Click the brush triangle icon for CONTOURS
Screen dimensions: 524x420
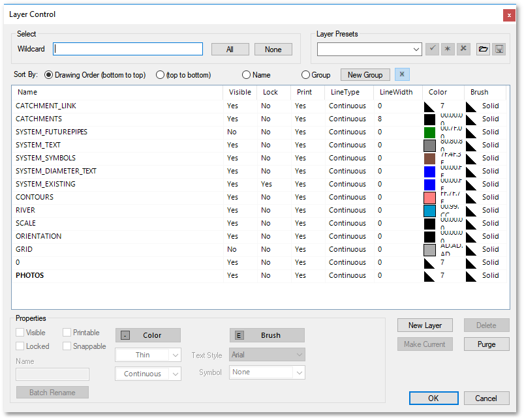click(471, 198)
